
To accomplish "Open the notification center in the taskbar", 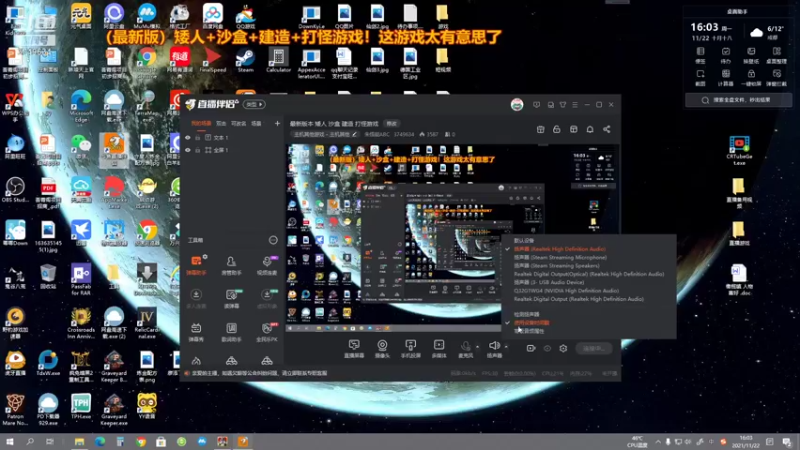I will click(787, 442).
